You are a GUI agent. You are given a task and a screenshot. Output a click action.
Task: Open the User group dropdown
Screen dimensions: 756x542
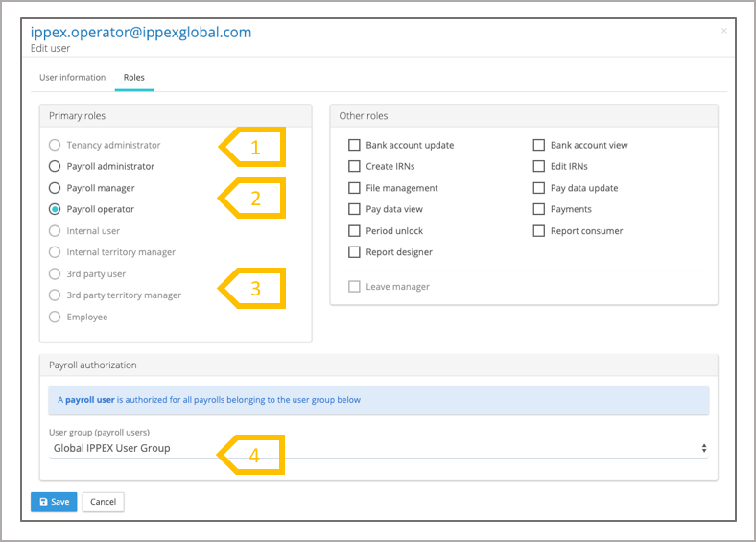click(x=379, y=448)
